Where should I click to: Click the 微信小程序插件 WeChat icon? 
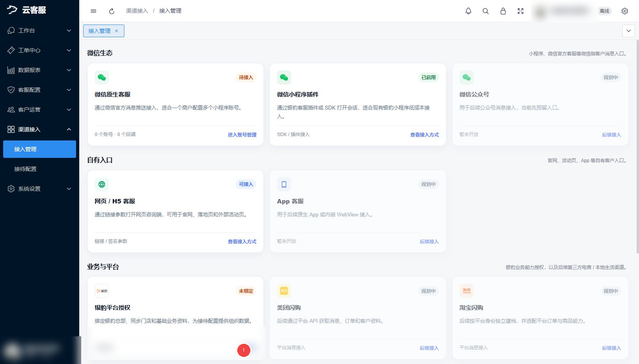pos(284,78)
